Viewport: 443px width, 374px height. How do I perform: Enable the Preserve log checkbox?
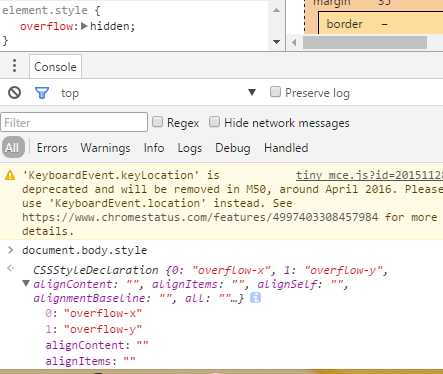(275, 92)
